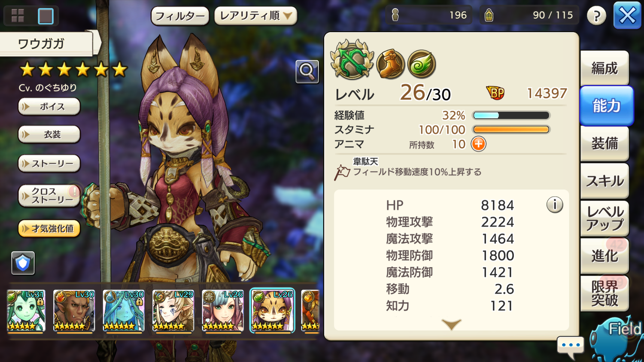Viewport: 644px width, 362px height.
Task: Tap the boot type icon
Action: point(390,64)
